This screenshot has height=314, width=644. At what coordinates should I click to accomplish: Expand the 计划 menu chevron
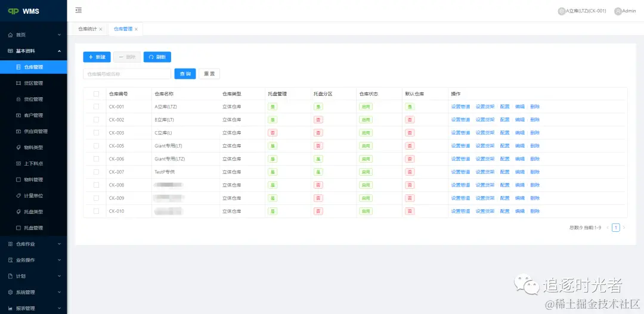click(59, 276)
